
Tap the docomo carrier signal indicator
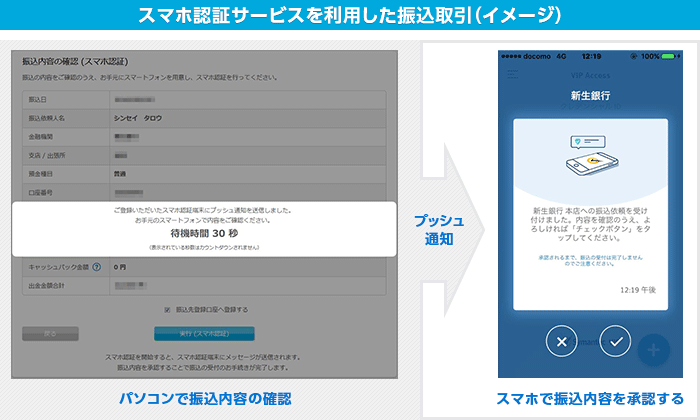point(527,56)
